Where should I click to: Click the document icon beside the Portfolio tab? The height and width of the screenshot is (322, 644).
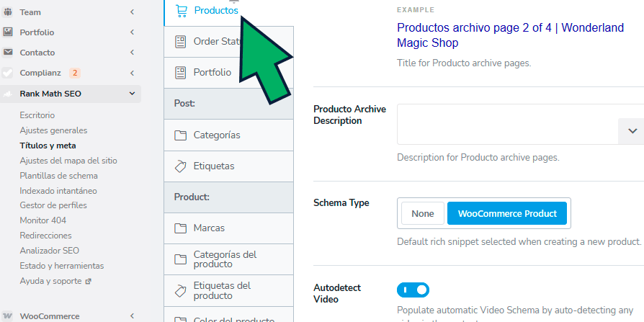(180, 73)
